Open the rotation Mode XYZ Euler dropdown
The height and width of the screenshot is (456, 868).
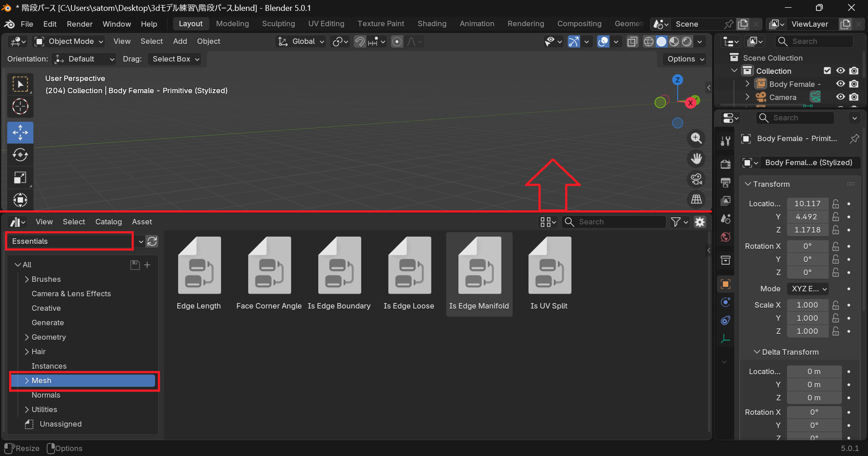(809, 289)
